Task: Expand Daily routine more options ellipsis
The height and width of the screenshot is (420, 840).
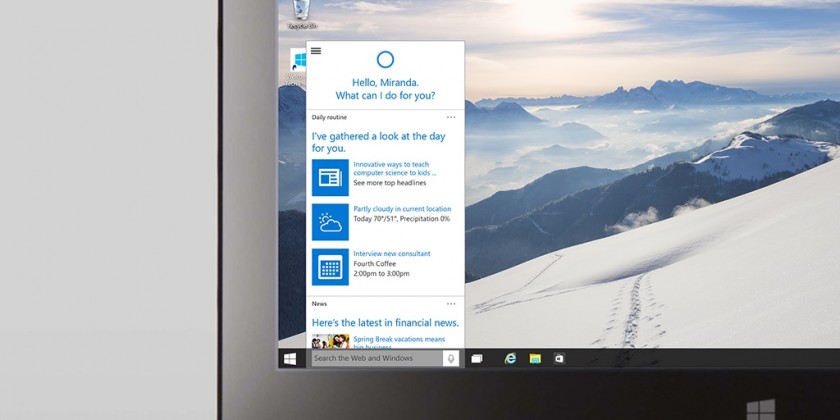Action: (x=451, y=117)
